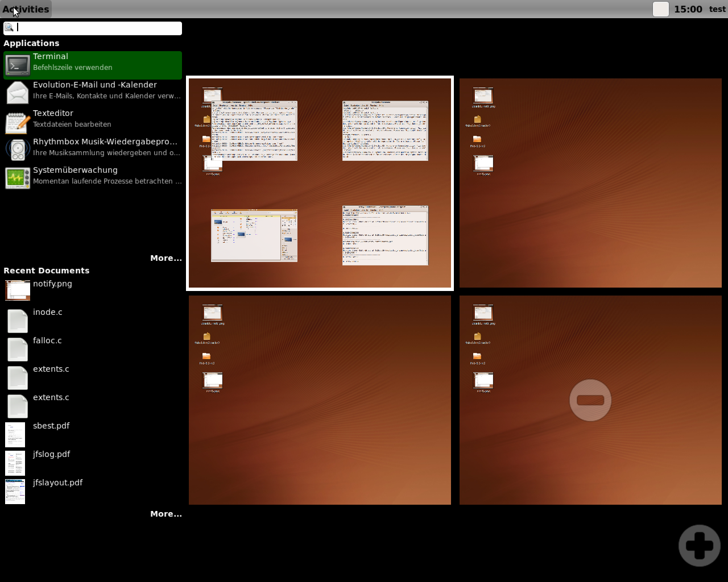Select the bottom-right terminal window in active workspace

click(385, 235)
